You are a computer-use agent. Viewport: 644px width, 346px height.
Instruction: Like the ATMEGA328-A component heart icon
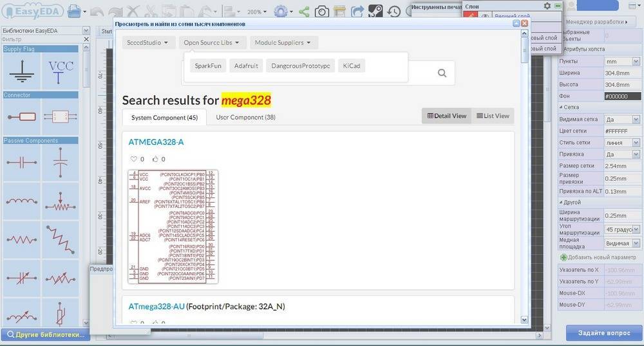[134, 159]
